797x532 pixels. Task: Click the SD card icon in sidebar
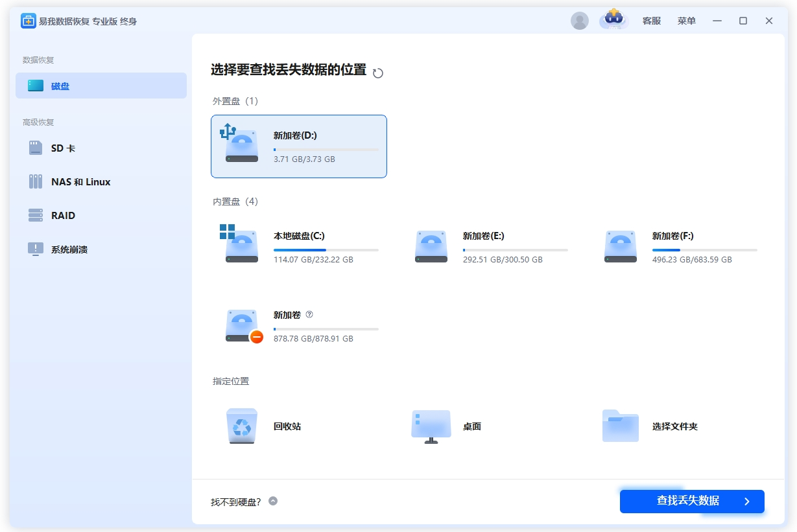36,148
